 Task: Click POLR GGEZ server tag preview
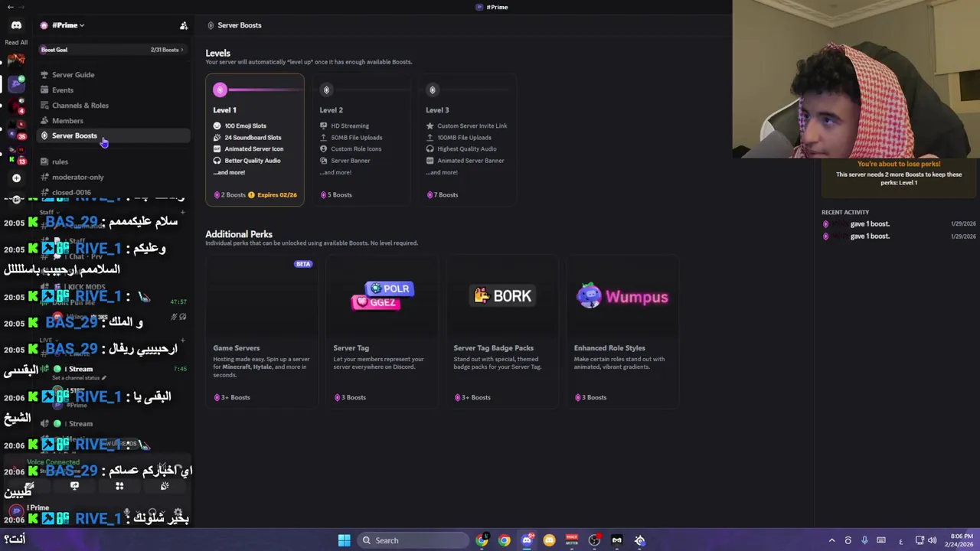tap(383, 295)
